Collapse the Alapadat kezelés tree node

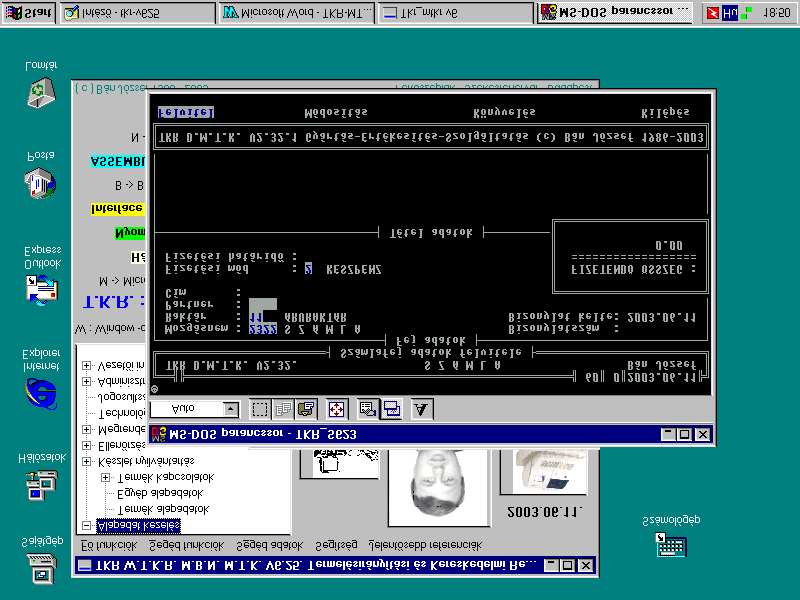click(x=87, y=525)
